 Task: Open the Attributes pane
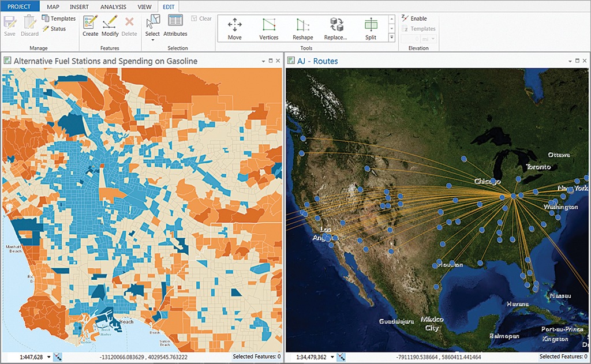coord(175,25)
